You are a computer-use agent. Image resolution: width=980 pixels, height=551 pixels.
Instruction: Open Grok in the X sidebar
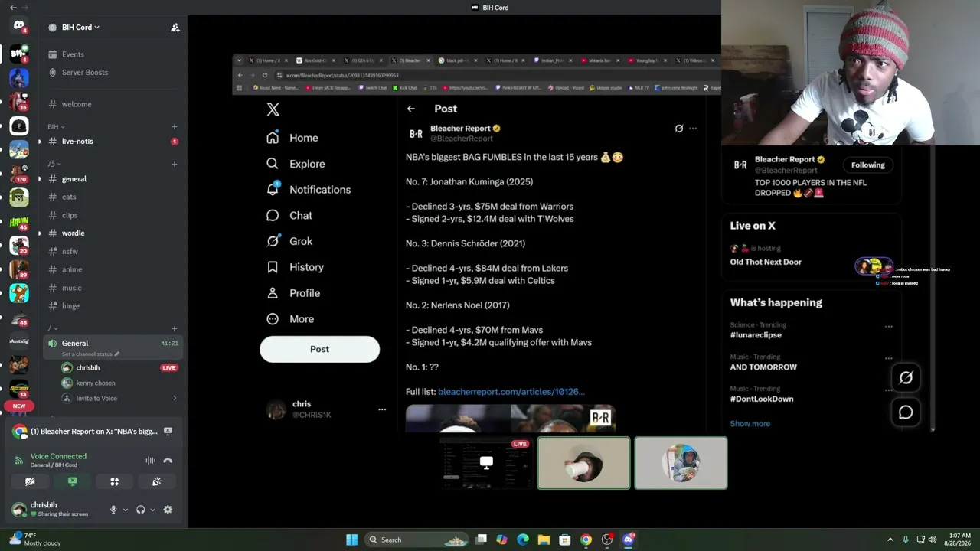point(289,241)
